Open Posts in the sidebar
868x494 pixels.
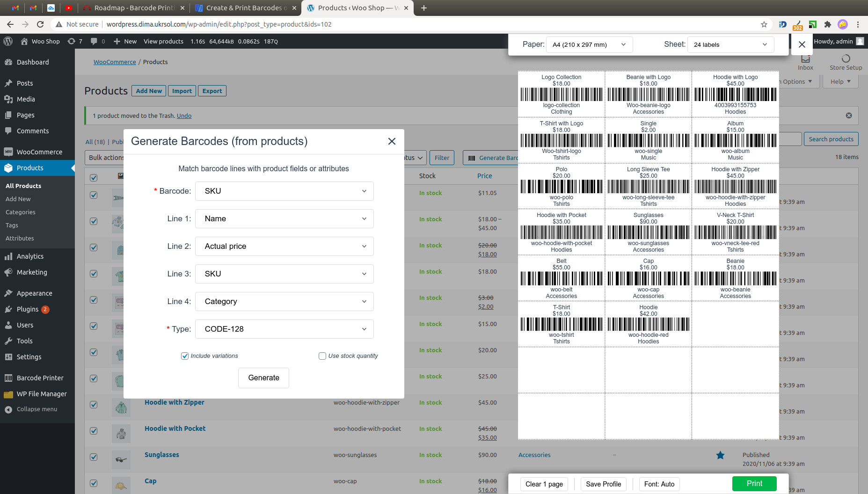(25, 83)
